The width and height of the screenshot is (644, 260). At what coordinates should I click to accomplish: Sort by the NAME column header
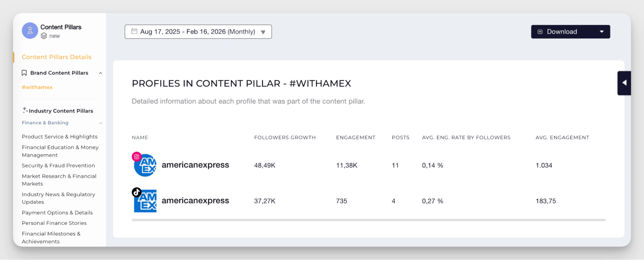[x=140, y=137]
